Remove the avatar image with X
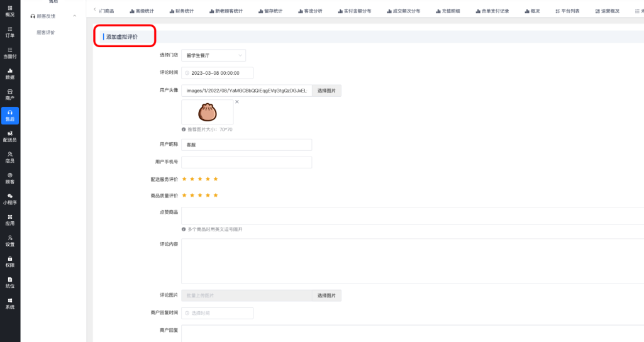The image size is (644, 342). [x=237, y=102]
